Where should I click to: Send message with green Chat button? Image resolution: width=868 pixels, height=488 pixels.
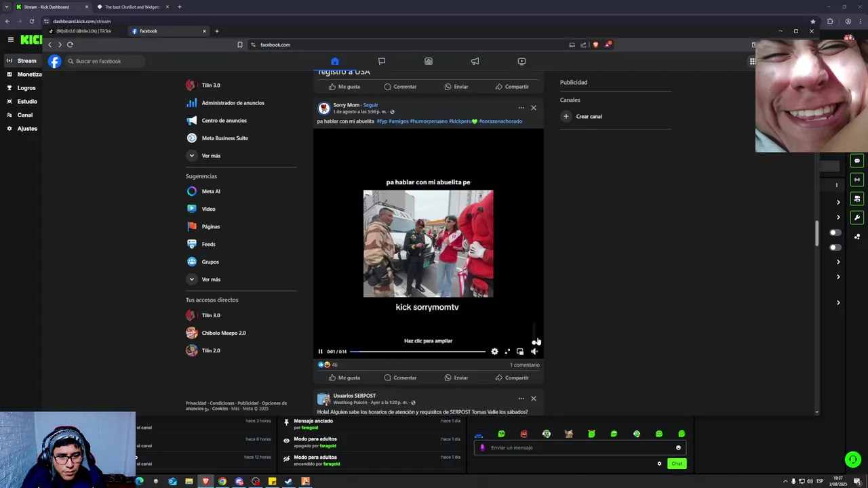pyautogui.click(x=677, y=464)
